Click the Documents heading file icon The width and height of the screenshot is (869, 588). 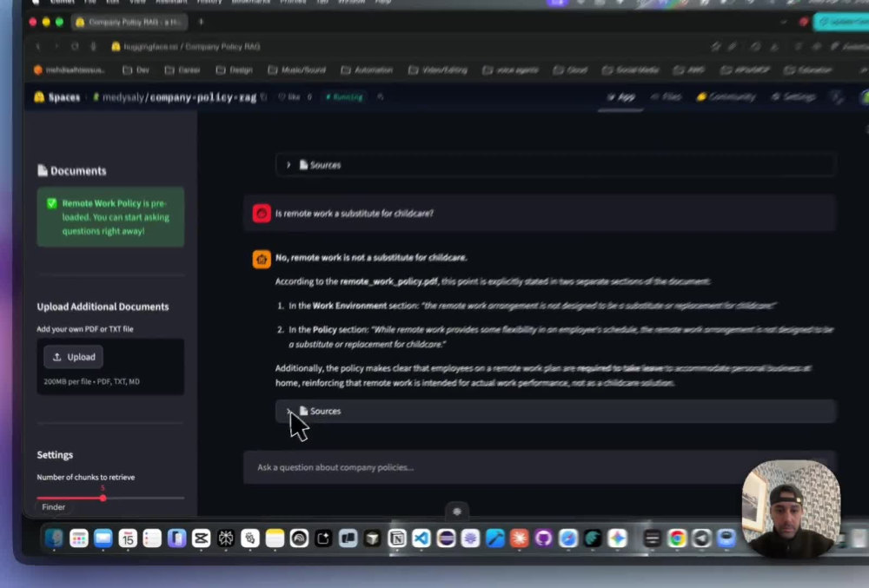click(x=42, y=170)
